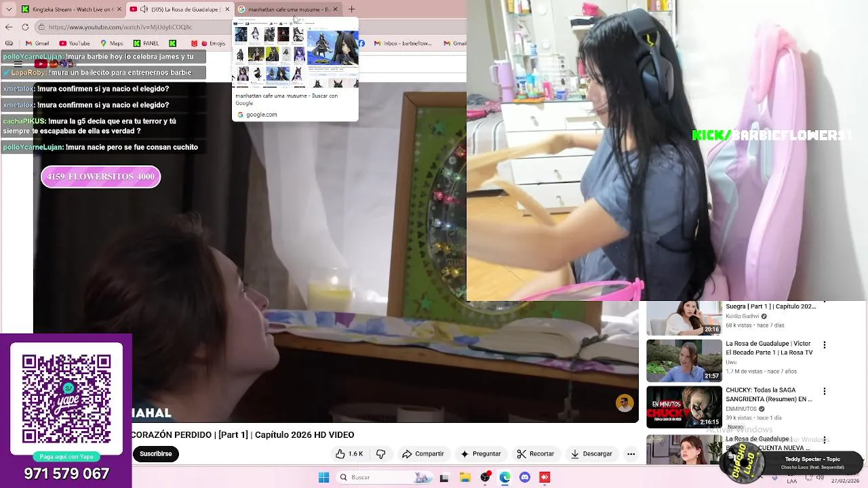Click the Descargar download button
This screenshot has height=488, width=868.
tap(591, 454)
